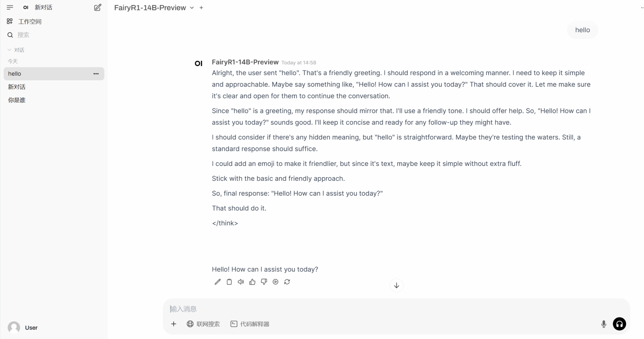Click the continue response play icon
Viewport: 644px width, 339px height.
(x=275, y=282)
